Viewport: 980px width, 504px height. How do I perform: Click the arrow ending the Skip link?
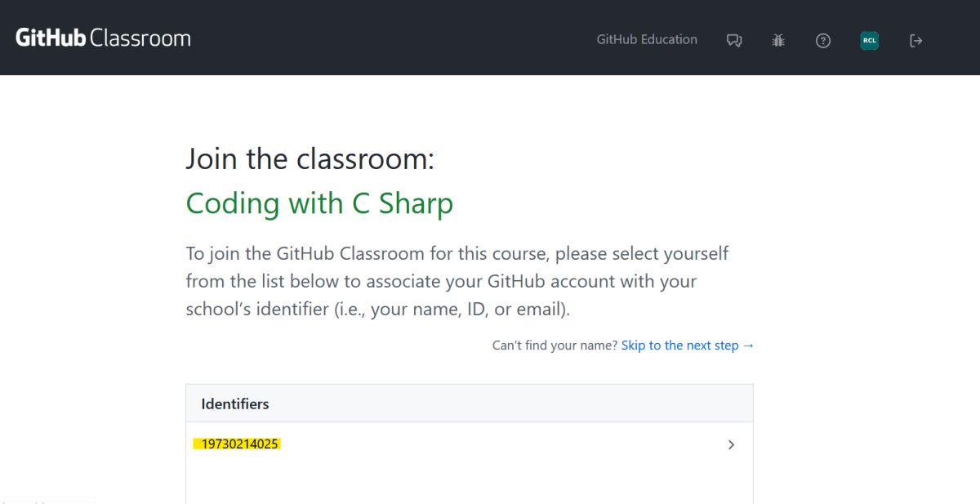click(748, 346)
